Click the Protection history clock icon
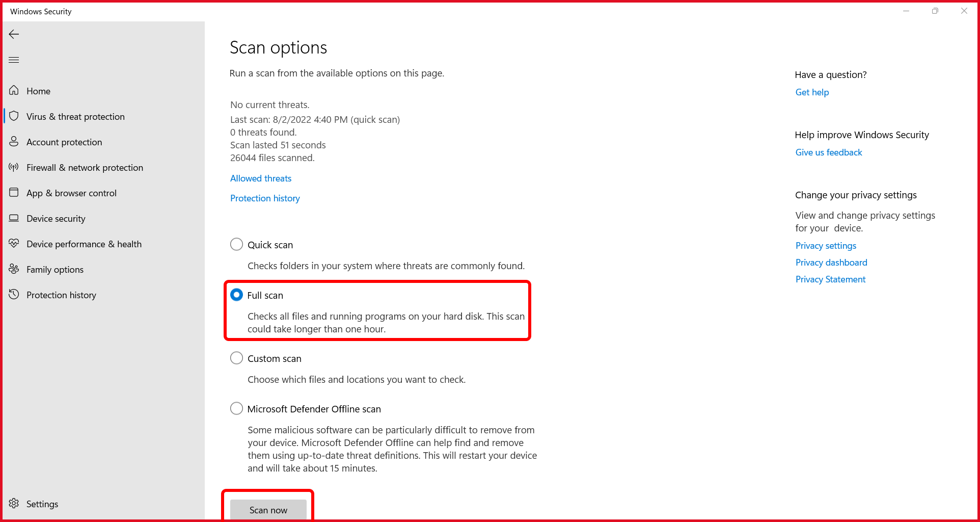The height and width of the screenshot is (522, 980). pos(14,295)
